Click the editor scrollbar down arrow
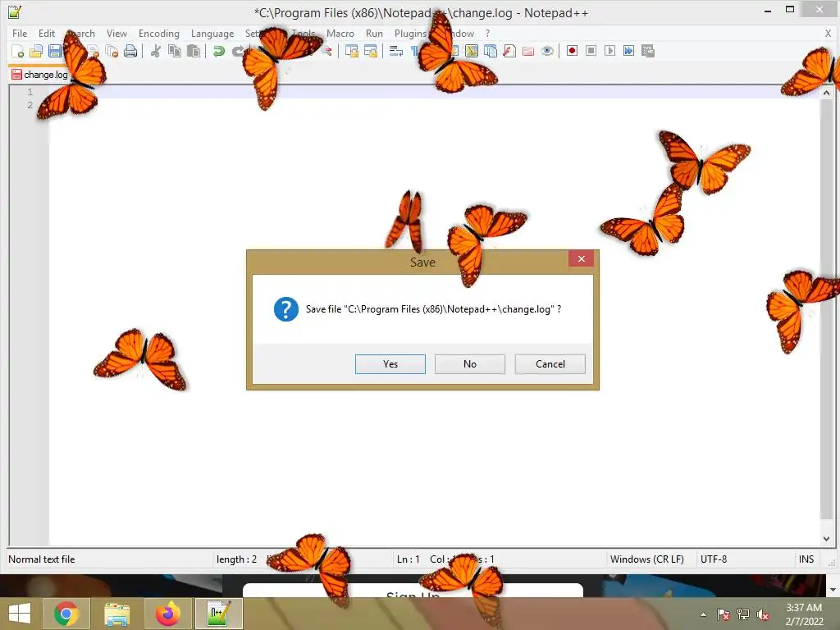840x630 pixels. click(826, 539)
